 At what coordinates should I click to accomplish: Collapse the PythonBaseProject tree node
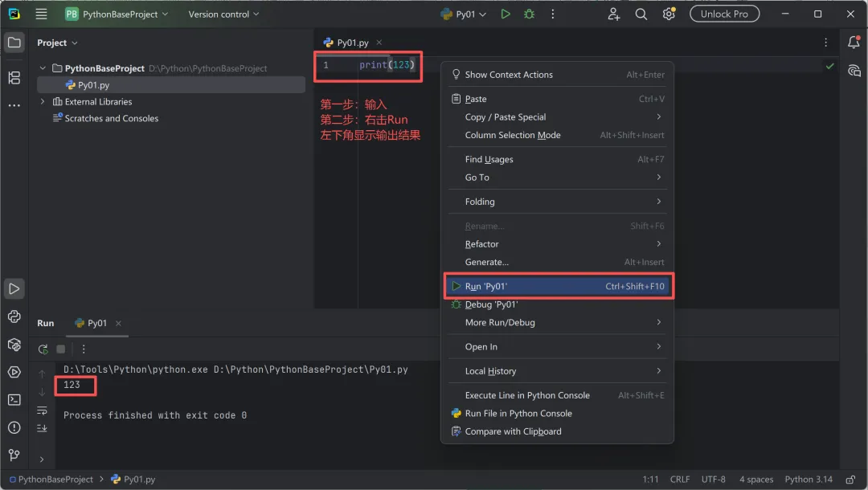point(43,68)
